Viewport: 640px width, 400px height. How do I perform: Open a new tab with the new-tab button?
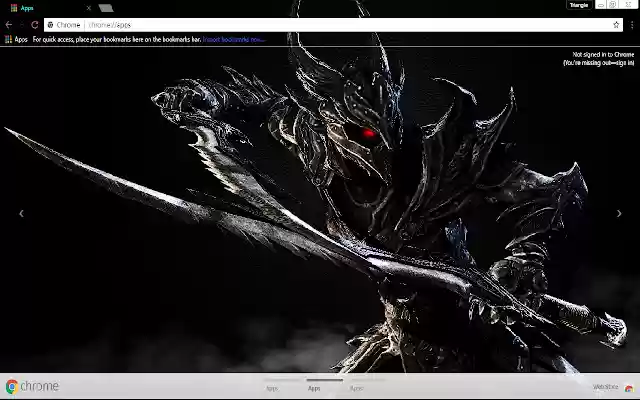[106, 8]
